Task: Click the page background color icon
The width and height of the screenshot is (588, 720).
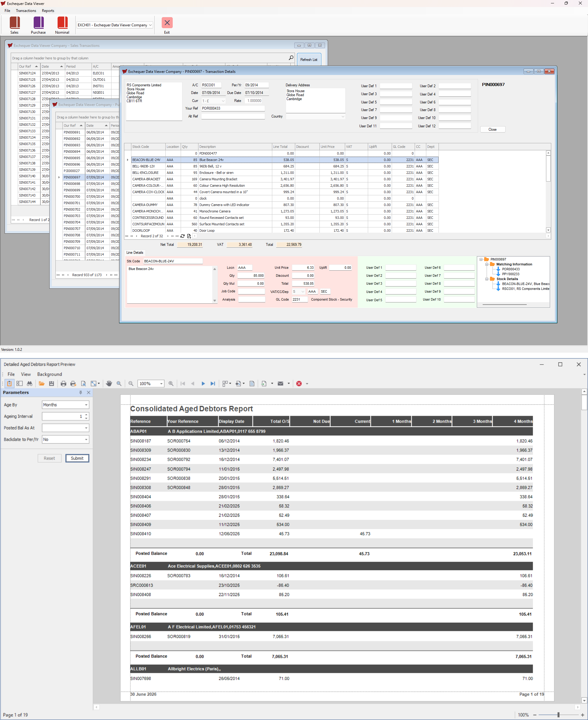Action: click(x=239, y=384)
